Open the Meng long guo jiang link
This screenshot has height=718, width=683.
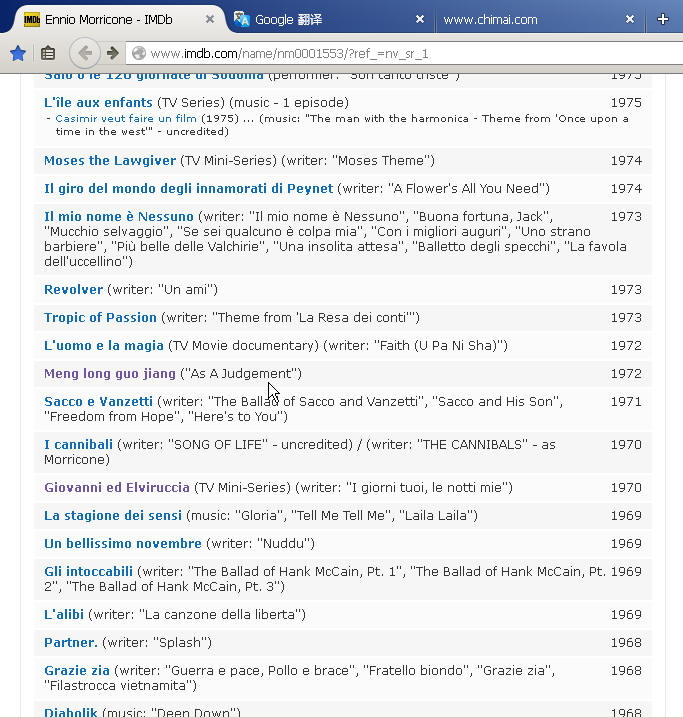(110, 374)
